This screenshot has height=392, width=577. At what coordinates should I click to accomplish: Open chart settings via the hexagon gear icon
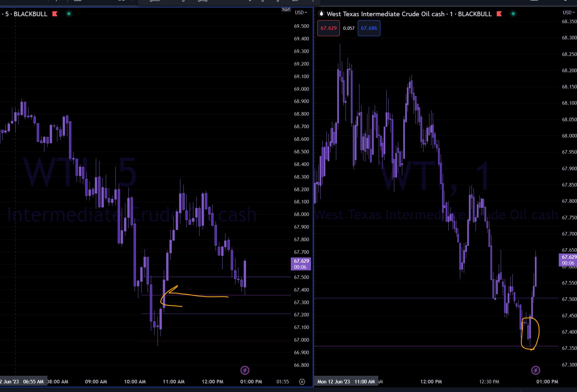[x=302, y=382]
